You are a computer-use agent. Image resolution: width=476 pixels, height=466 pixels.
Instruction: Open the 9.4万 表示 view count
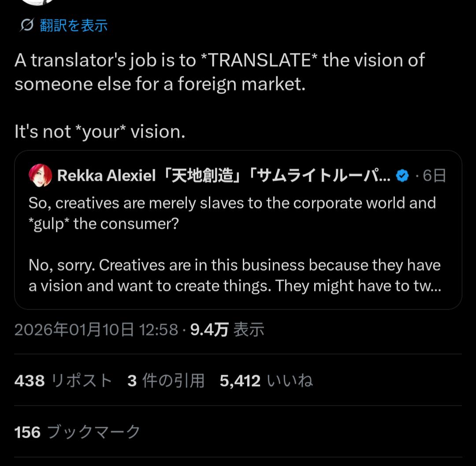[227, 330]
